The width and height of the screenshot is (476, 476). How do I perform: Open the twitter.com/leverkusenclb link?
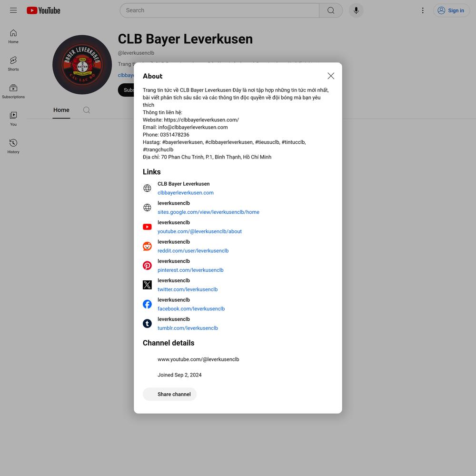(x=188, y=289)
